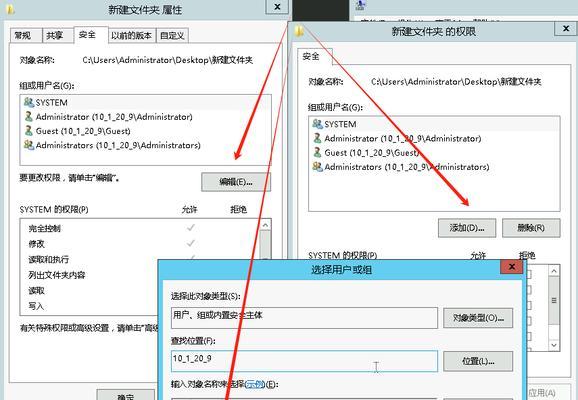
Task: Open the 示例 help link
Action: [x=254, y=384]
